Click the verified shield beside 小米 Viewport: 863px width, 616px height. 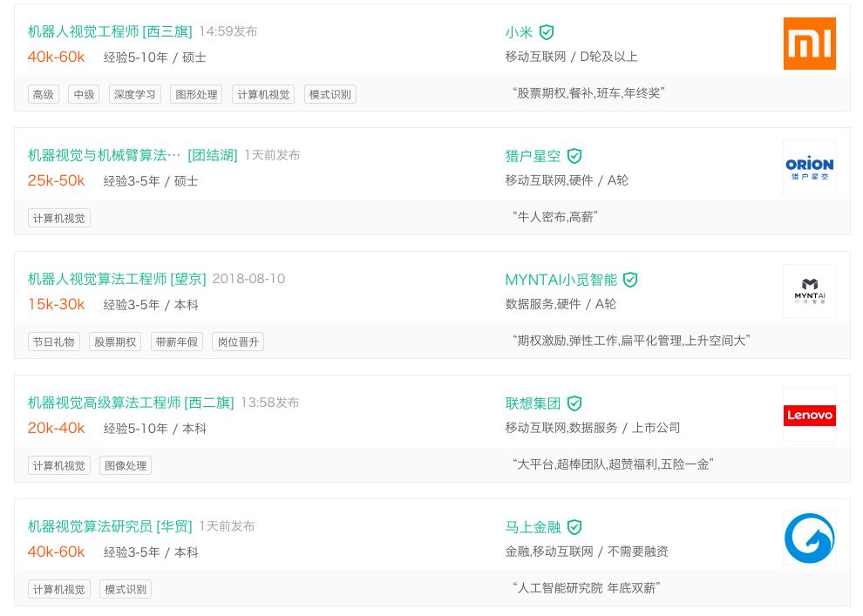pyautogui.click(x=546, y=32)
